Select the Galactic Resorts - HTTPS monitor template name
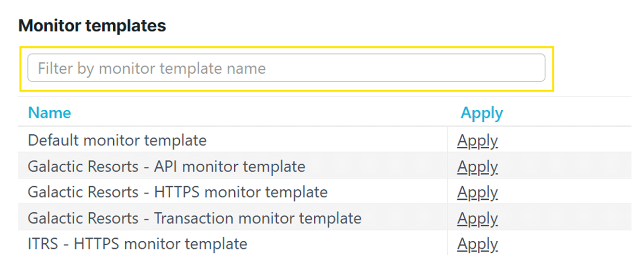 point(177,192)
